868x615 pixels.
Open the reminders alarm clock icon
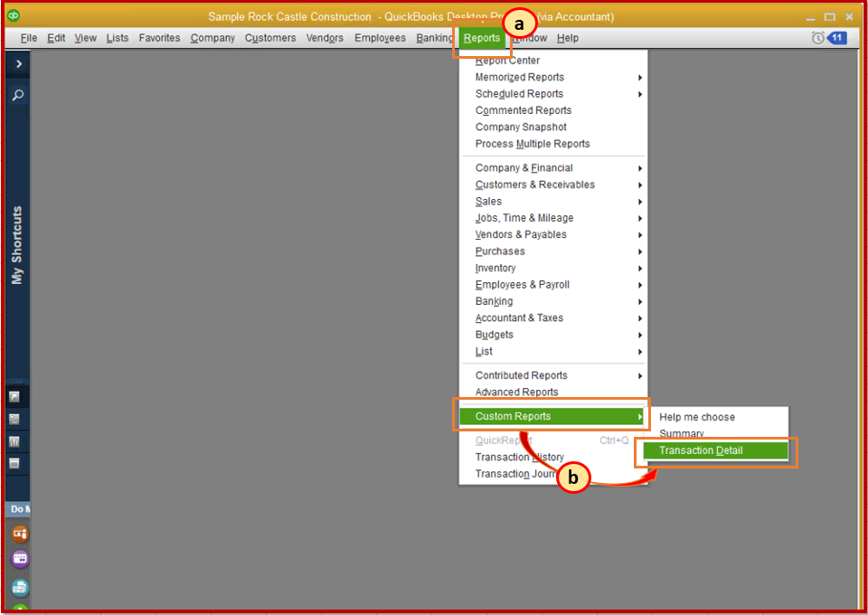pyautogui.click(x=817, y=38)
